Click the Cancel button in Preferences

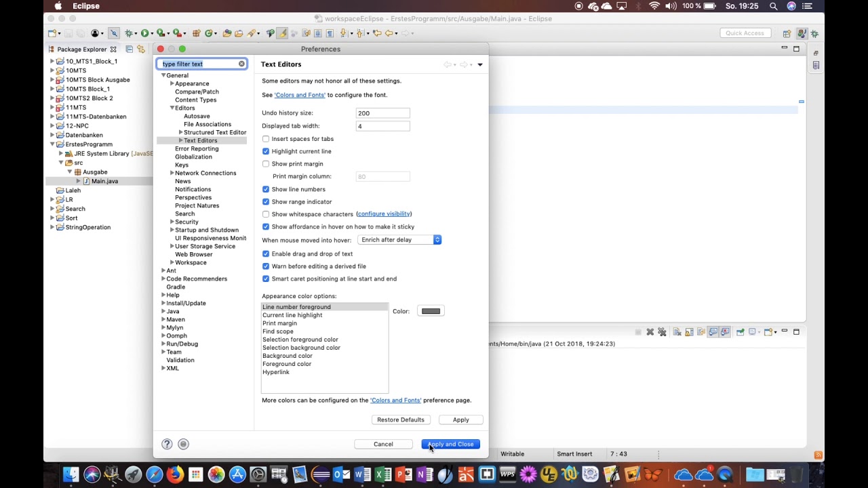[x=383, y=444]
